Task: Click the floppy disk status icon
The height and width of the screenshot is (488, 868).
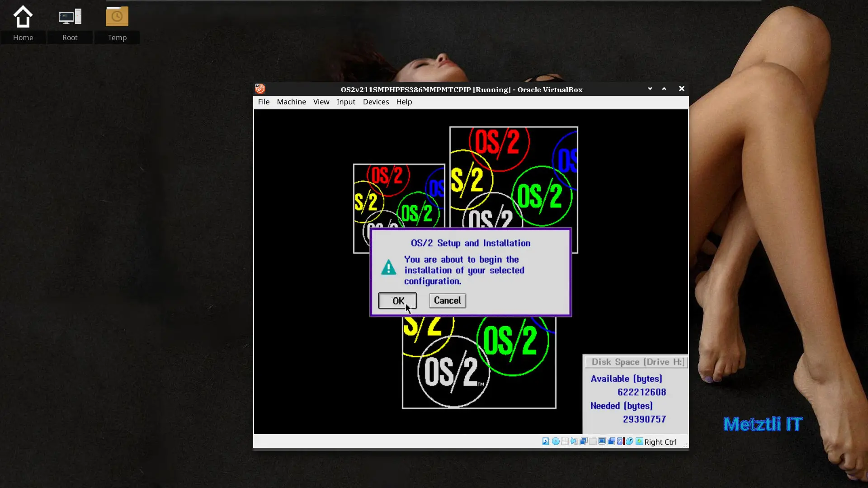Action: 565,441
